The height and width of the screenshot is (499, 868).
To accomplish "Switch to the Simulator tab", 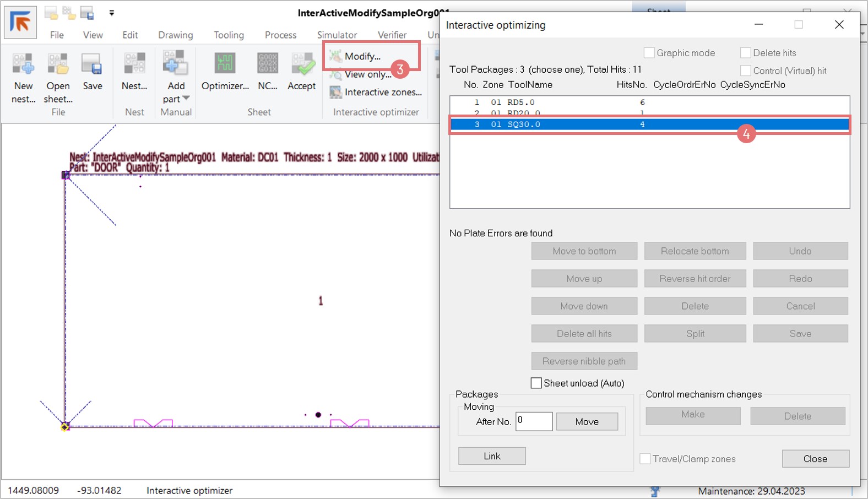I will point(337,35).
